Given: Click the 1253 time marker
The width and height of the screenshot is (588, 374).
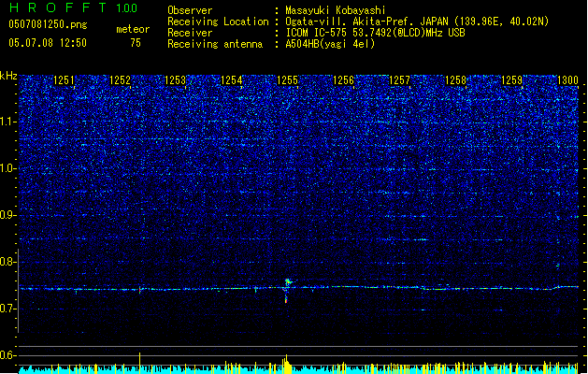Looking at the screenshot, I should coord(175,80).
